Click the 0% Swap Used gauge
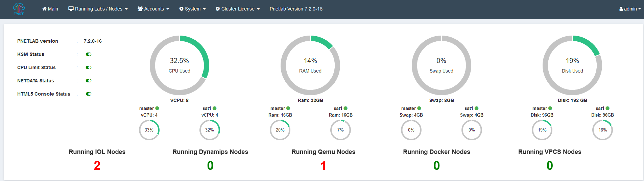 tap(442, 65)
